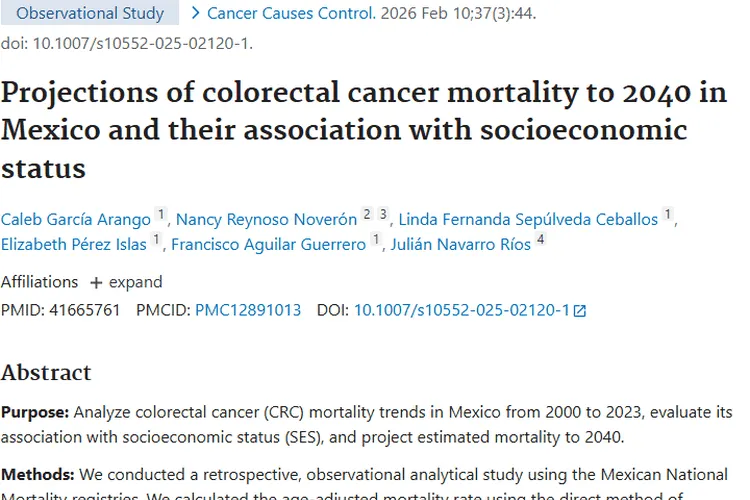This screenshot has width=750, height=500.
Task: Open author Elizabeth Pérez Islas
Action: 74,244
